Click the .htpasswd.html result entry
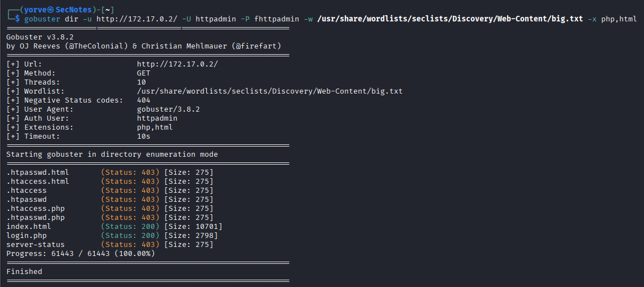This screenshot has height=287, width=644. click(38, 173)
